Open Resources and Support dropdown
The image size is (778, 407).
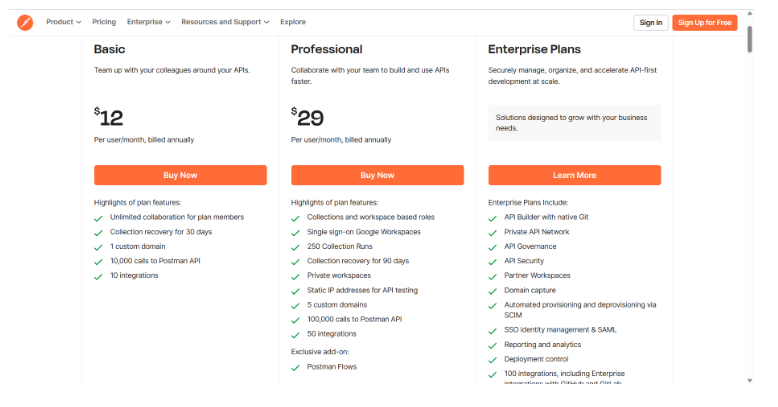225,22
